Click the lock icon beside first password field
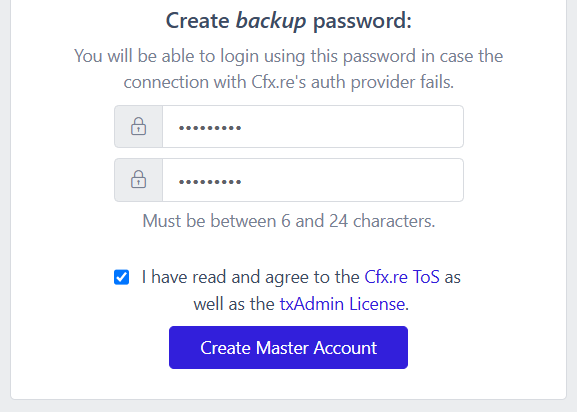The image size is (577, 412). (138, 127)
